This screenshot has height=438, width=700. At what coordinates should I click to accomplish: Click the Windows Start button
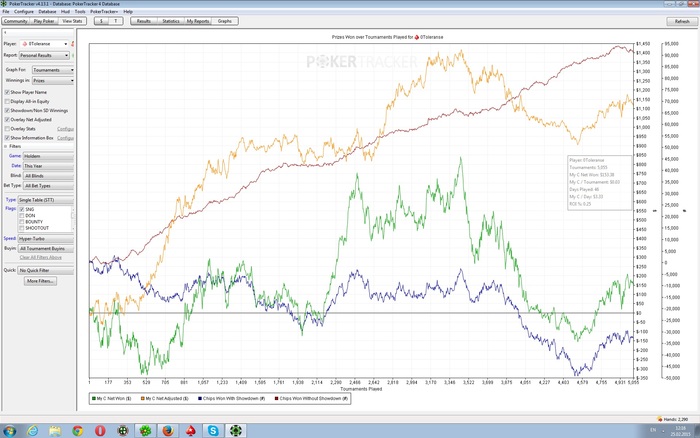coord(10,430)
